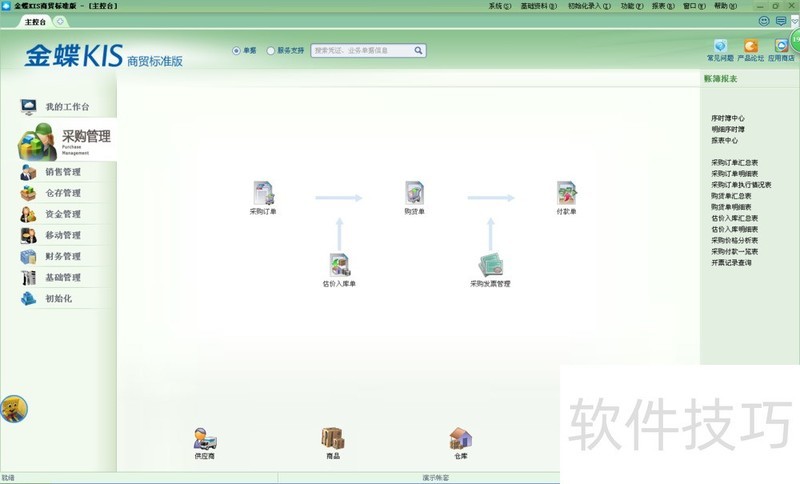The height and width of the screenshot is (484, 800).
Task: Open the 窗口 menu
Action: click(x=694, y=6)
